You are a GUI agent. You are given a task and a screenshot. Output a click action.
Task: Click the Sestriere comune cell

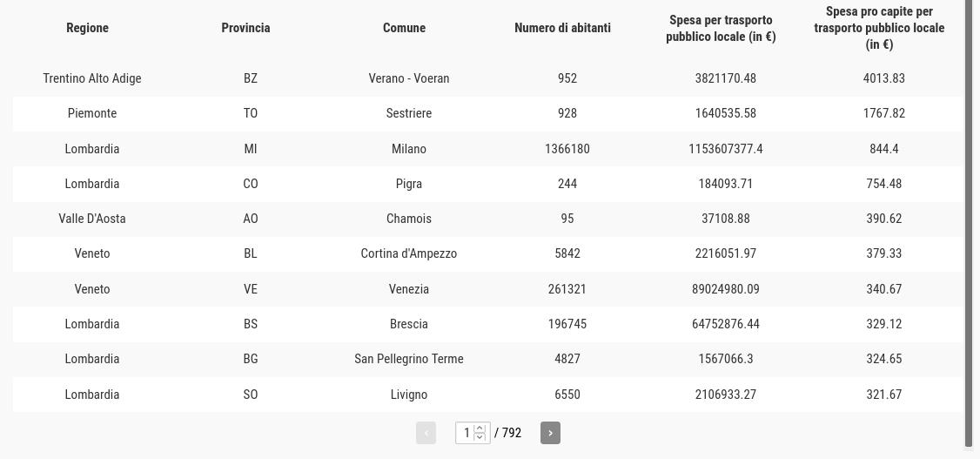[409, 113]
